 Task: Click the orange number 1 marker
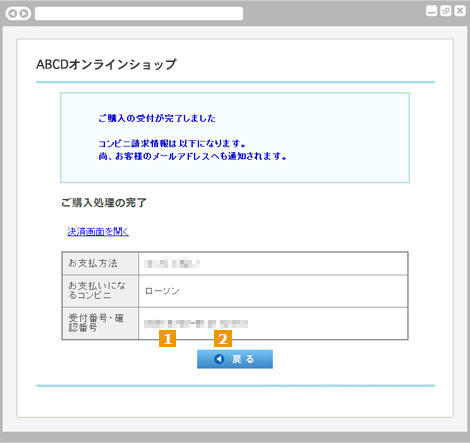167,339
